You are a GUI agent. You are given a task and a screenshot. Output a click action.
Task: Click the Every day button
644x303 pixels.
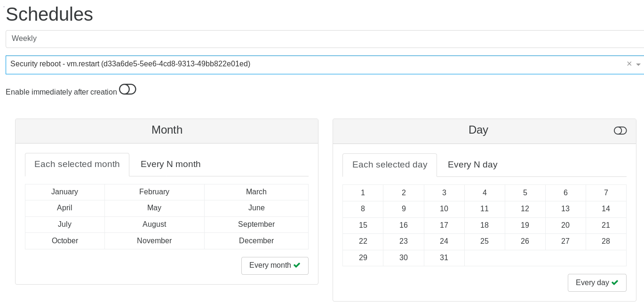[x=596, y=283]
